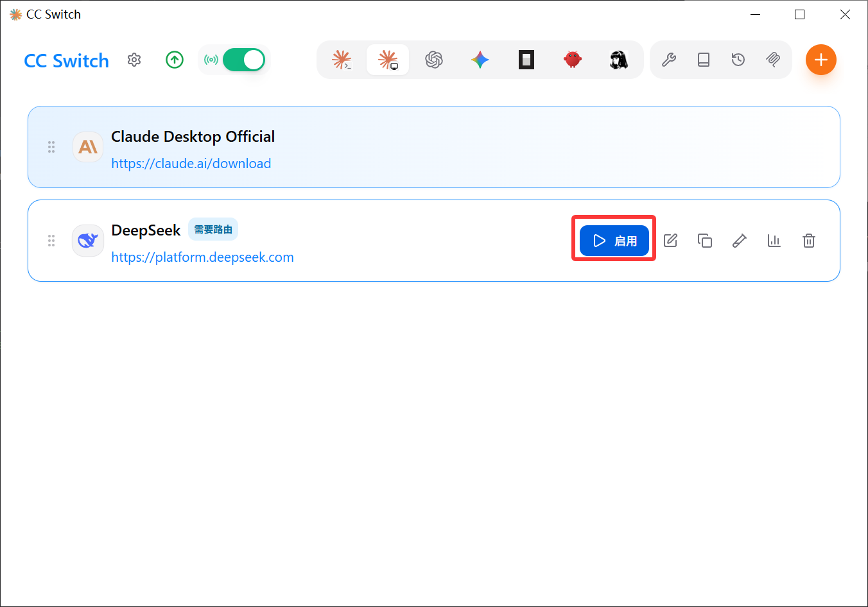Select the black square app tab

526,60
